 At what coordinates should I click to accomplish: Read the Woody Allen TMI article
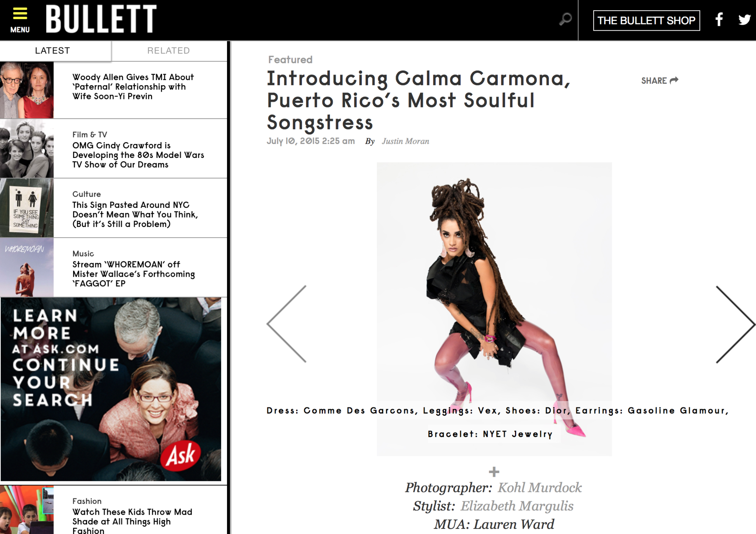click(x=133, y=87)
